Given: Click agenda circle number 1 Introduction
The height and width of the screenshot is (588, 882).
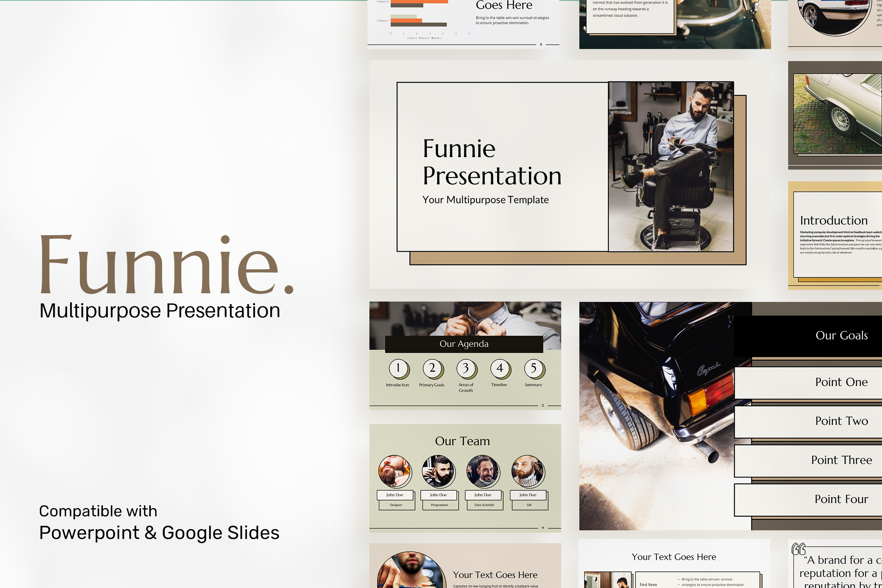Looking at the screenshot, I should click(x=398, y=368).
